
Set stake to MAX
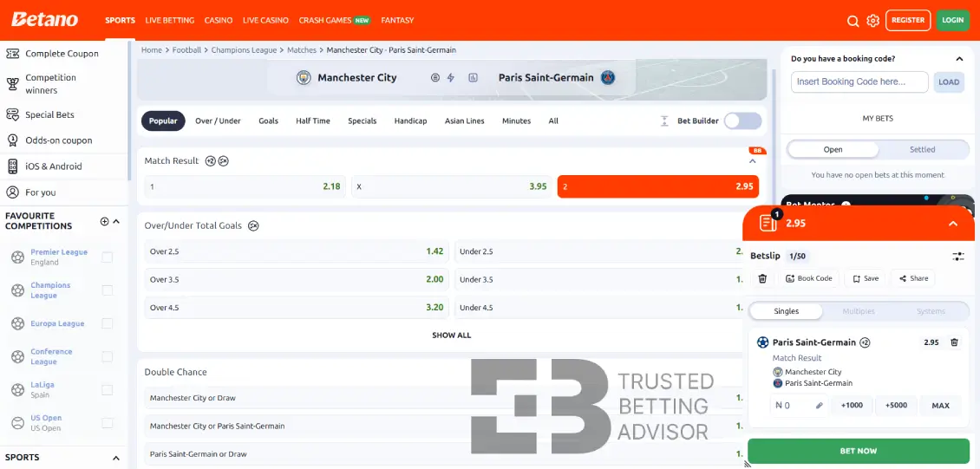pyautogui.click(x=941, y=406)
